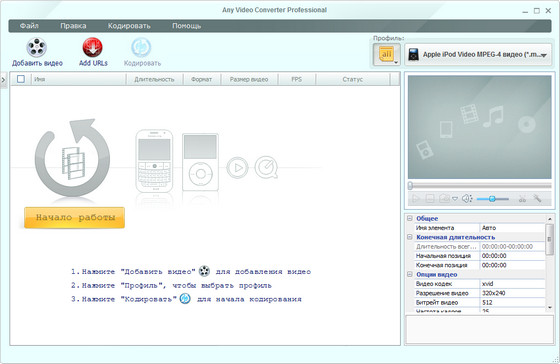This screenshot has width=560, height=364.
Task: Adjust the blue volume slider
Action: coord(492,199)
